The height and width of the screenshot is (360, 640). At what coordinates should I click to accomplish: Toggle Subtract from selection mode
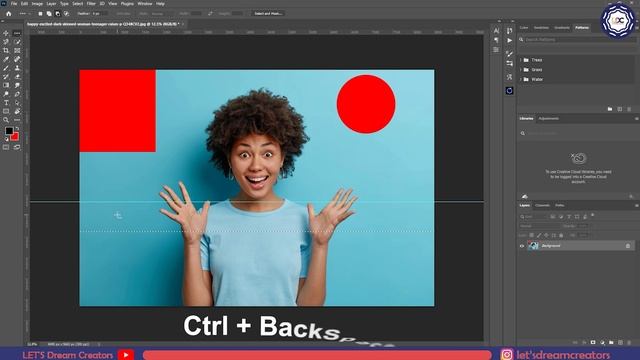tap(58, 13)
